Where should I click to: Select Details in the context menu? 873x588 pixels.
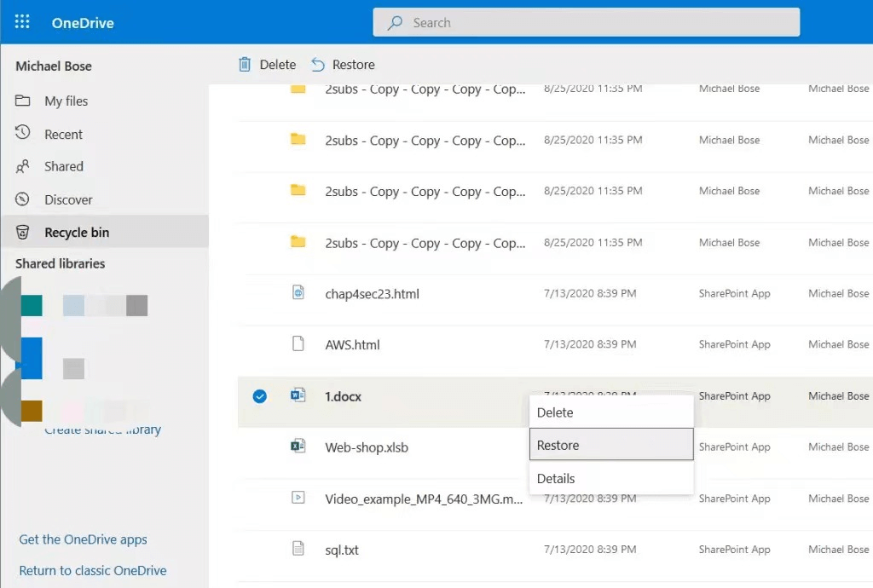[x=610, y=478]
